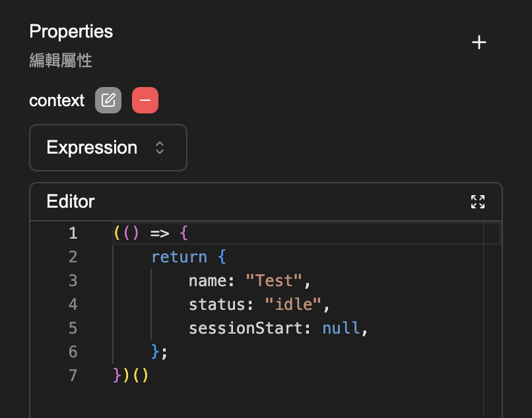Screen dimensions: 532x418
Task: Add a new property with plus icon
Action: [479, 43]
